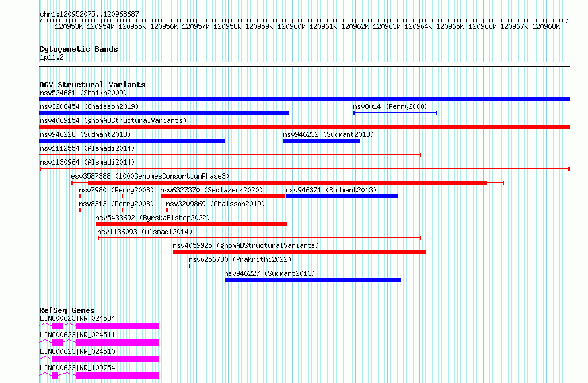Click the nsv7980 (Perry2008) label
588x383 pixels.
click(116, 190)
